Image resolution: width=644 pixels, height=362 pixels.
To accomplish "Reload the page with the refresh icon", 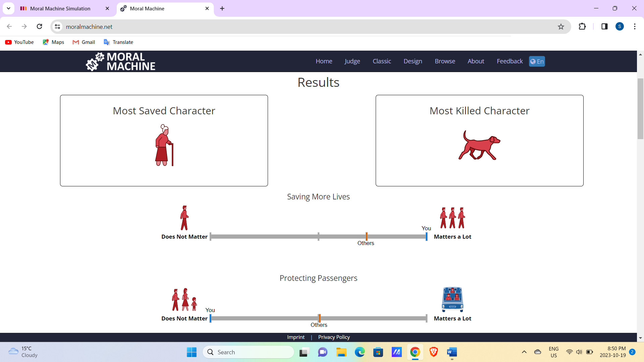I will pyautogui.click(x=40, y=26).
